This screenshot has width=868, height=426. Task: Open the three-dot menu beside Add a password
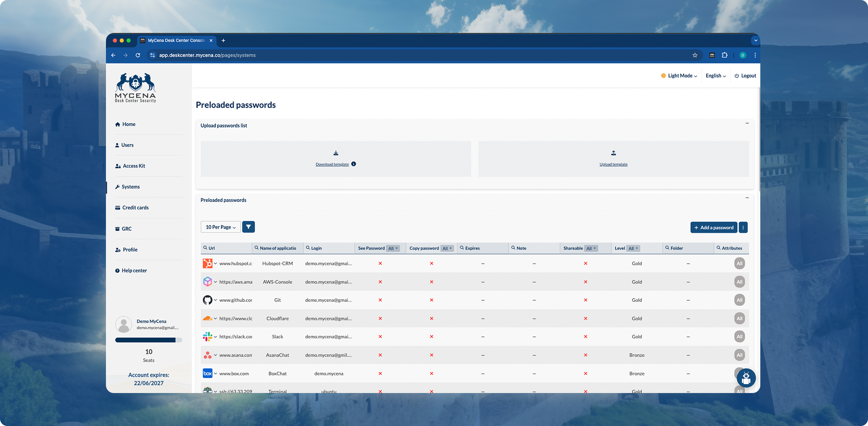743,227
